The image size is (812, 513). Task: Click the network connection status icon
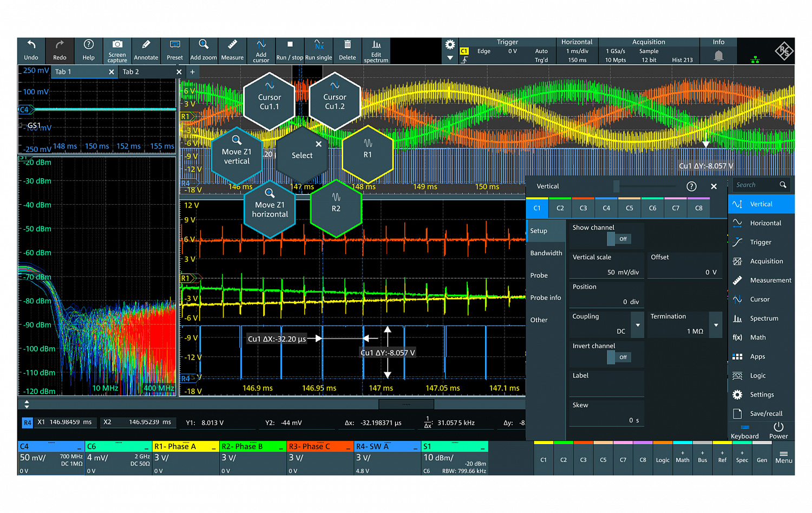pyautogui.click(x=755, y=59)
